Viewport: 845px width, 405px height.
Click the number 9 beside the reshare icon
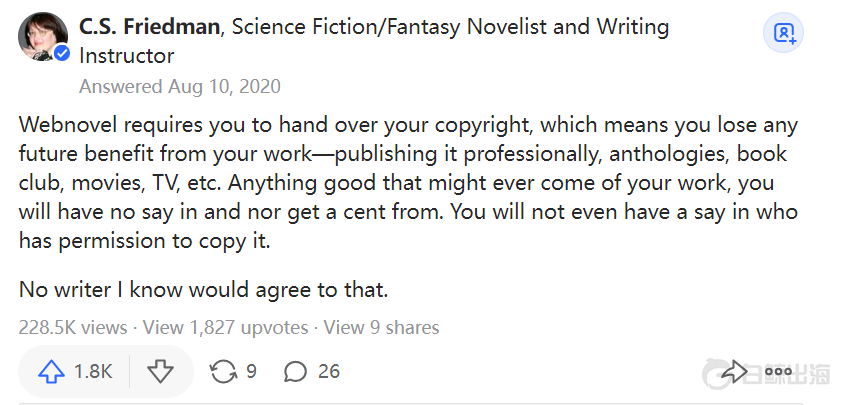pyautogui.click(x=251, y=372)
